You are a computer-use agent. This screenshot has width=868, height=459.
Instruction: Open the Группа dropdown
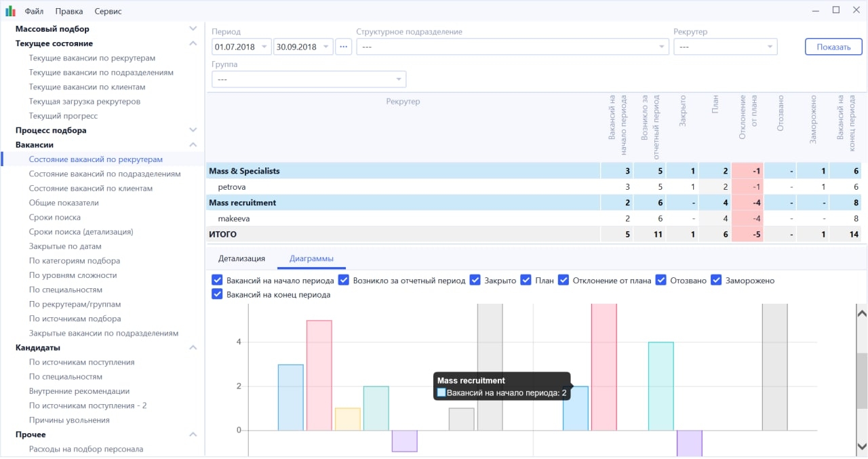tap(309, 79)
